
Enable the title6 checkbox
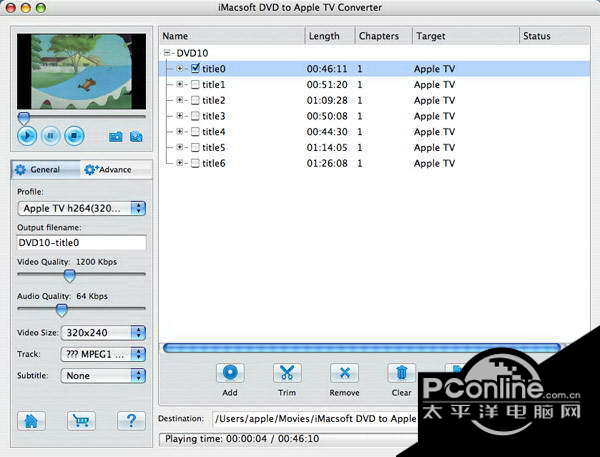tap(195, 163)
